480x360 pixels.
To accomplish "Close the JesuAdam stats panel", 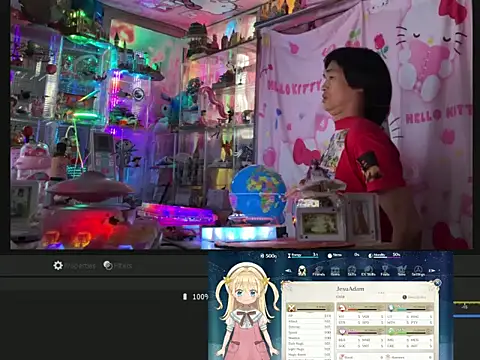I will pos(437,283).
